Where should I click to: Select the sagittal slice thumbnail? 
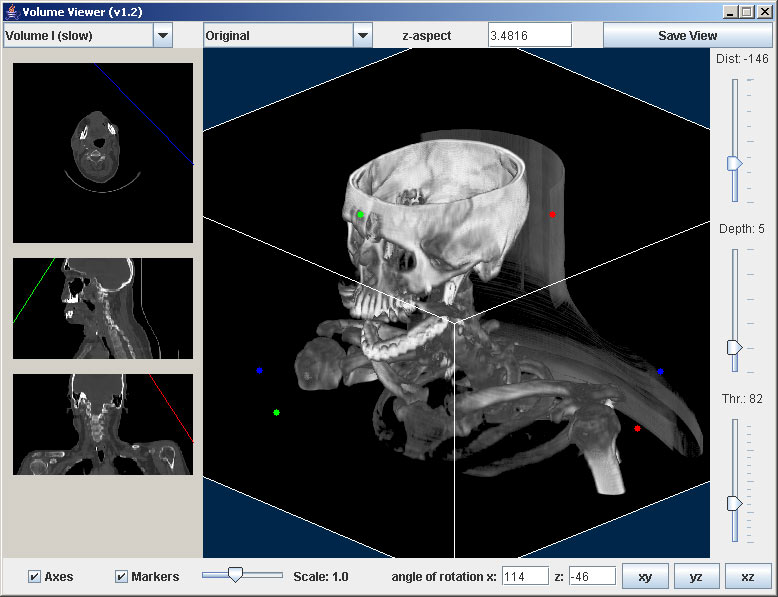(x=103, y=308)
